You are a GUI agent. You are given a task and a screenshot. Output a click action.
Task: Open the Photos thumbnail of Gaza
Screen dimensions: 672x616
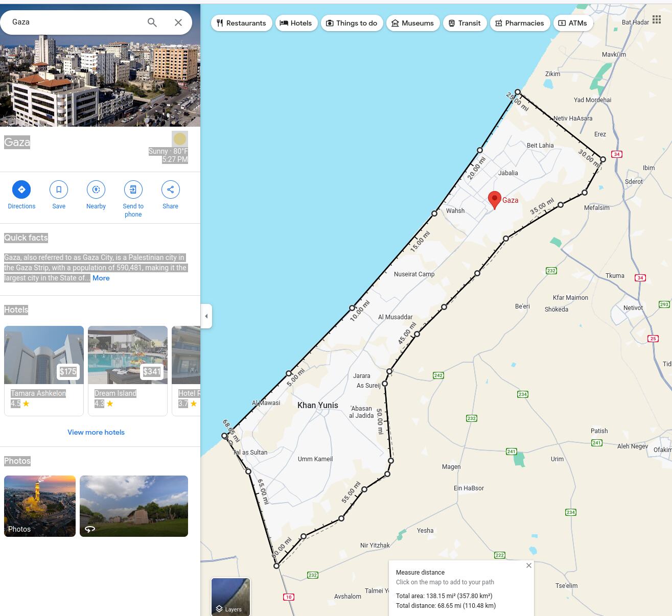point(40,506)
